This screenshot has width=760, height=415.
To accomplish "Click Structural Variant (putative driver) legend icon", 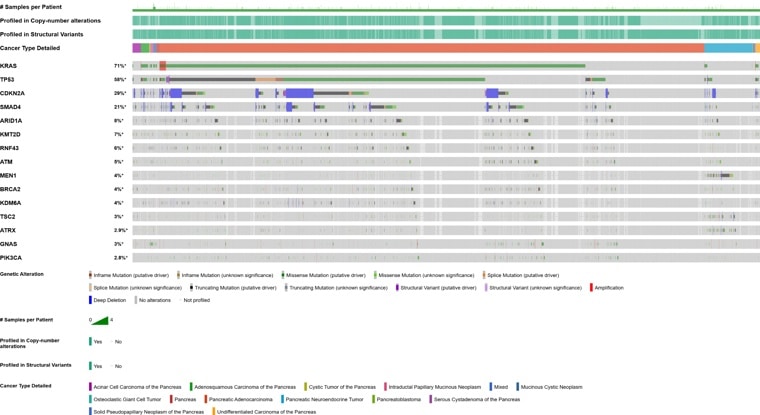I will 397,288.
